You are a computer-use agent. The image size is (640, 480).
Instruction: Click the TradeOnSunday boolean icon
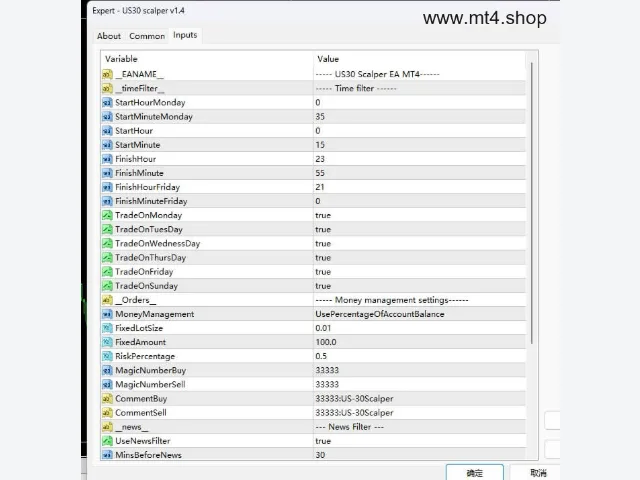coord(107,286)
